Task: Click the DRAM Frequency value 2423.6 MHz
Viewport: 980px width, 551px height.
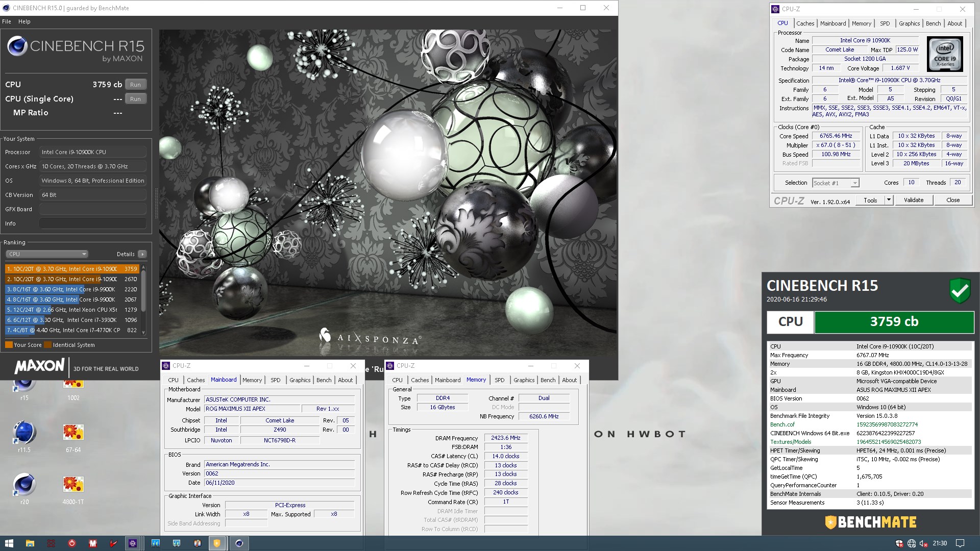Action: (x=505, y=438)
